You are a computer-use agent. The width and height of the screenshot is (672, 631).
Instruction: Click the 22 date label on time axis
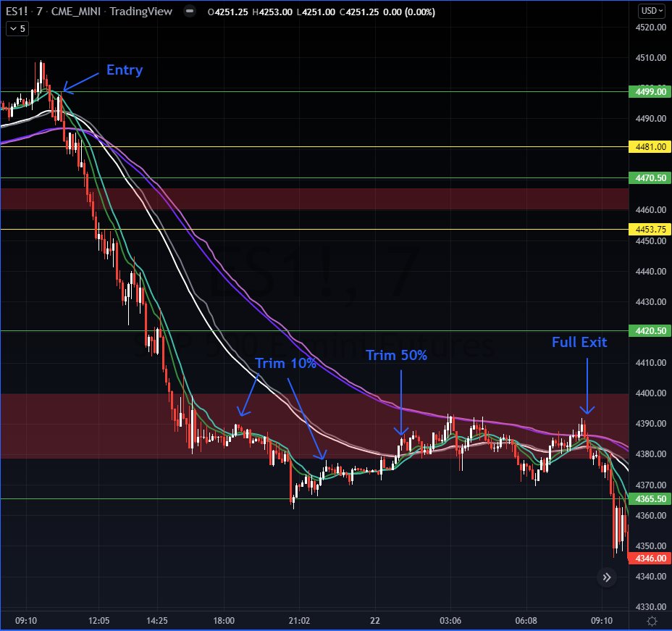point(375,620)
